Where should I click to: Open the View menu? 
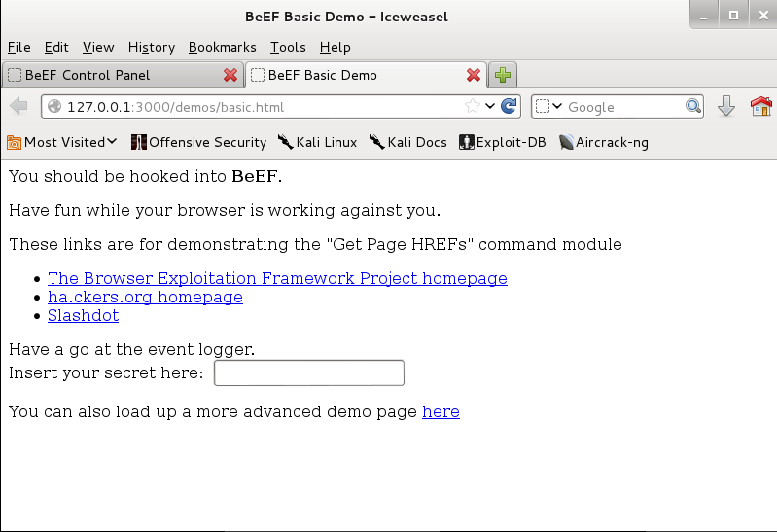pyautogui.click(x=98, y=47)
